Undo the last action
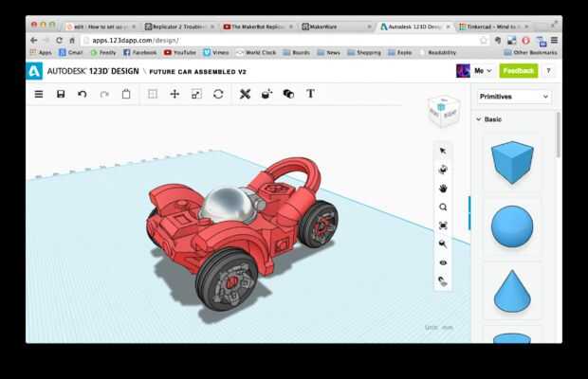 tap(83, 95)
